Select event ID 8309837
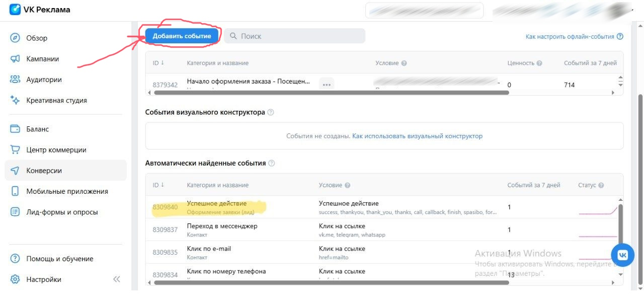 pos(165,230)
